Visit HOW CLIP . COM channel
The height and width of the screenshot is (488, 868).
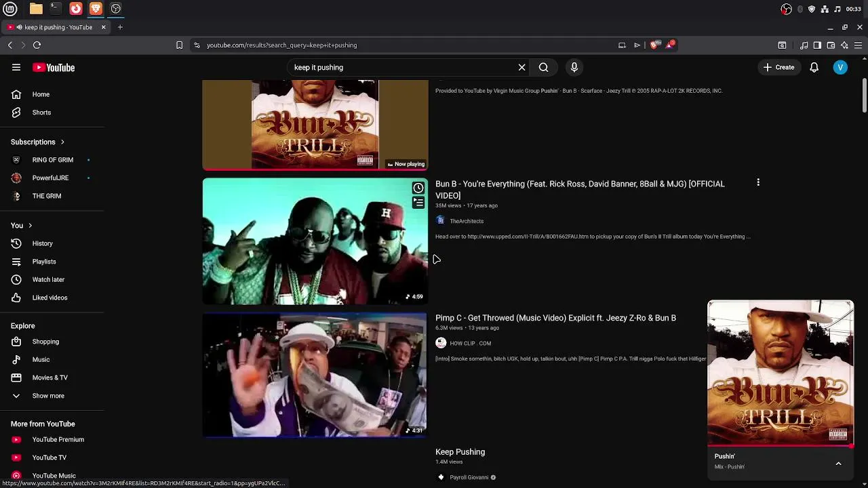(470, 344)
